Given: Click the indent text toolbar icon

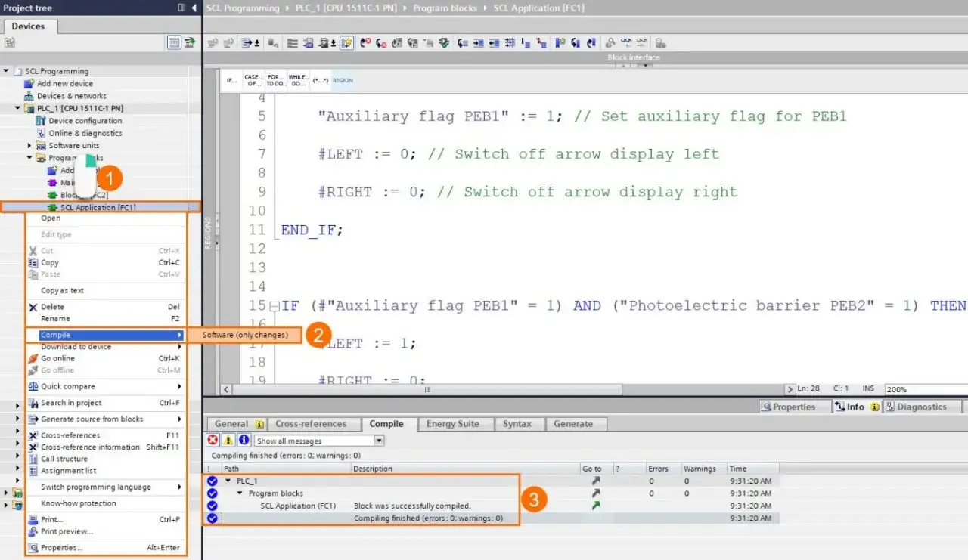Looking at the screenshot, I should coord(479,43).
